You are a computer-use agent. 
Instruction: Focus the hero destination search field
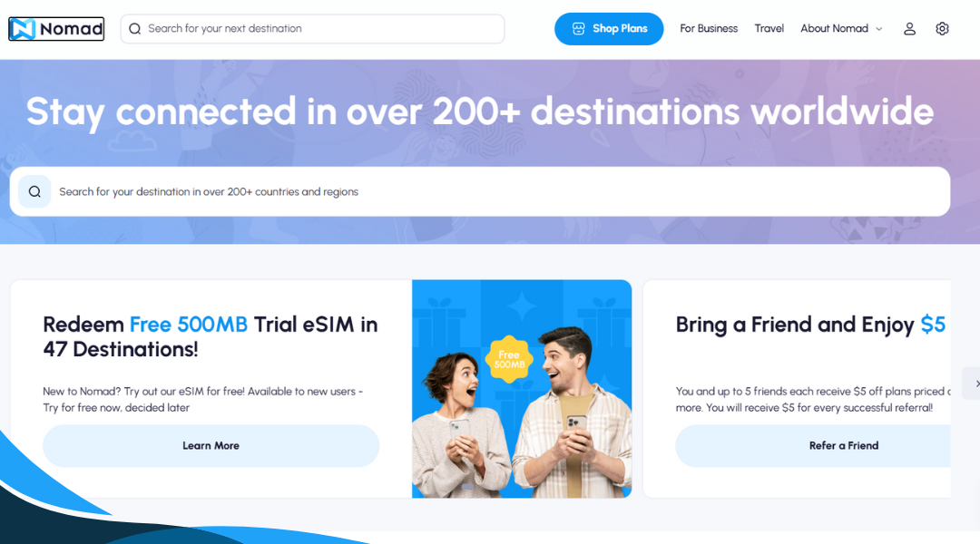tap(480, 191)
